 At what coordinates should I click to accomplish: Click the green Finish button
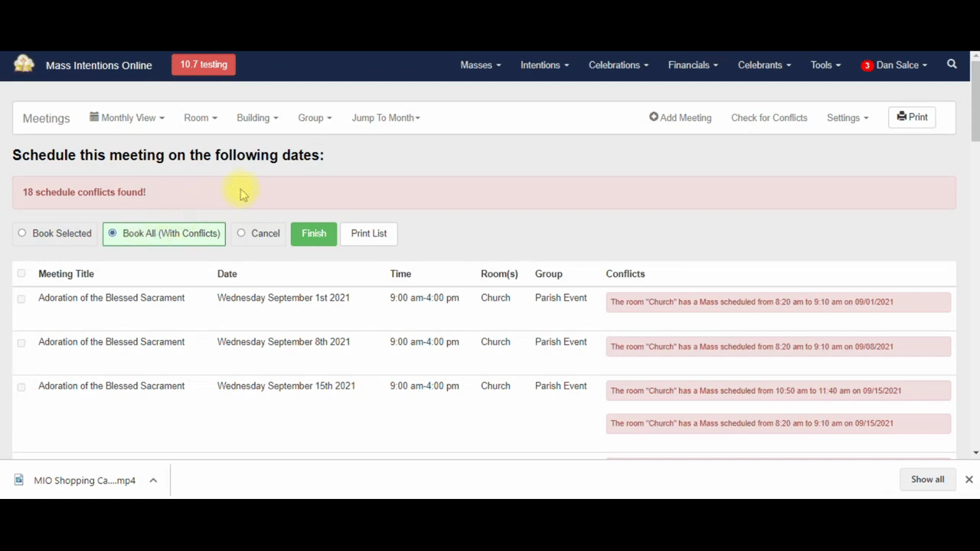pos(314,233)
